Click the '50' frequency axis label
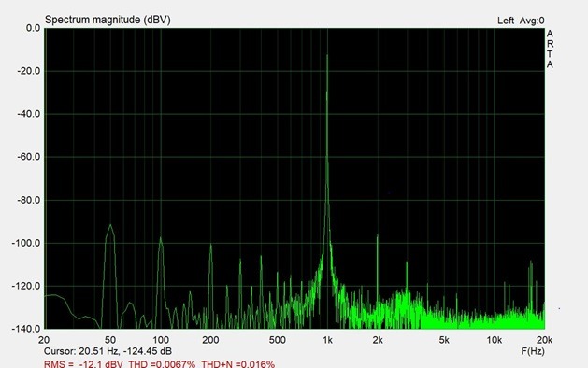Viewport: 588px width, 368px height. (110, 340)
